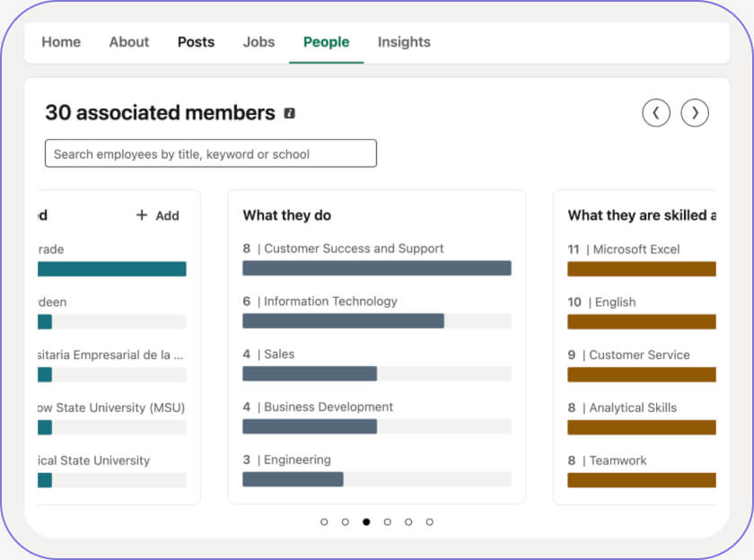Switch to the About tab

[x=129, y=42]
